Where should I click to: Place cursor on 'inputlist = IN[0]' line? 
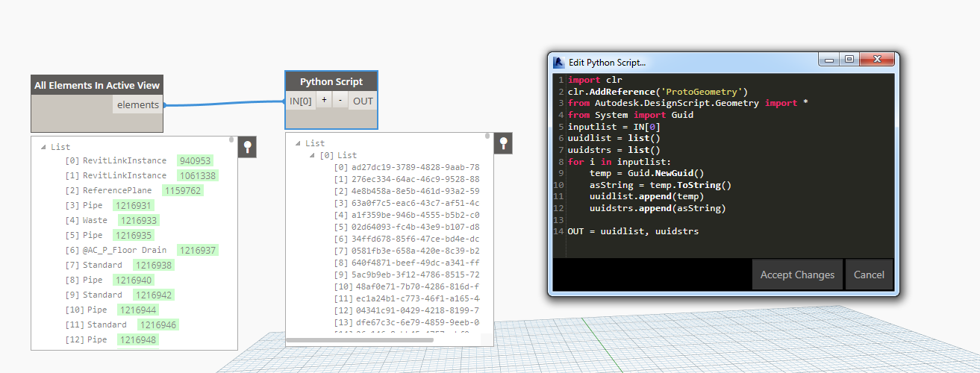tap(614, 127)
